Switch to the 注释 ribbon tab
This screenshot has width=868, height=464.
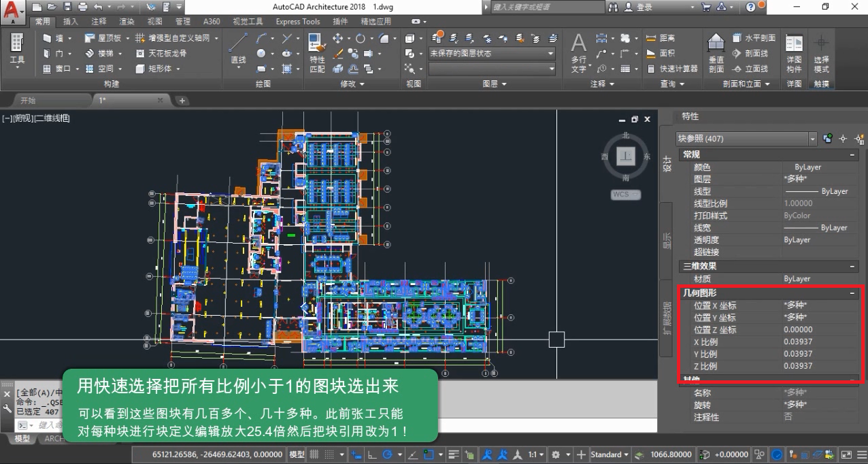(x=99, y=21)
